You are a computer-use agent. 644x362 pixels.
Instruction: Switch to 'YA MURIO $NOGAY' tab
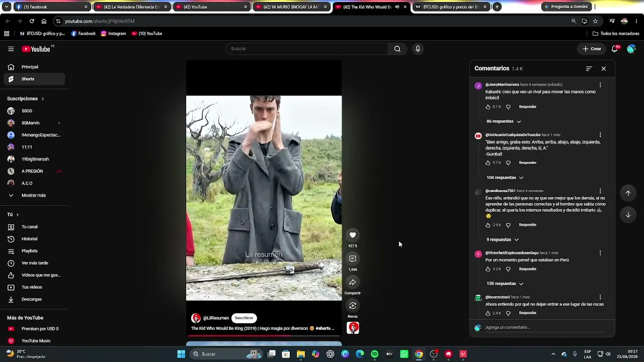[x=291, y=7]
